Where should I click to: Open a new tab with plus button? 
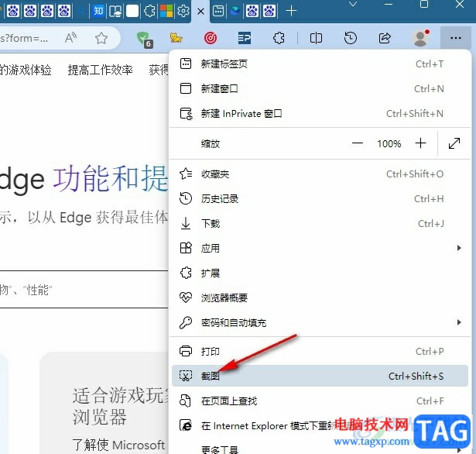(x=291, y=12)
